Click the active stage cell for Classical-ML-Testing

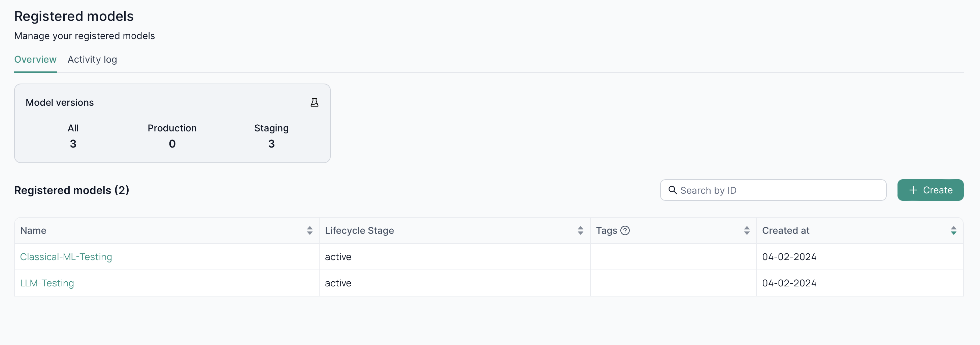(x=338, y=257)
